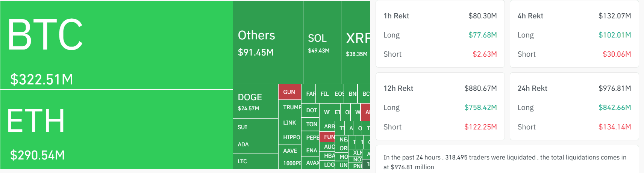Select the 24h Rekt card

pos(574,107)
